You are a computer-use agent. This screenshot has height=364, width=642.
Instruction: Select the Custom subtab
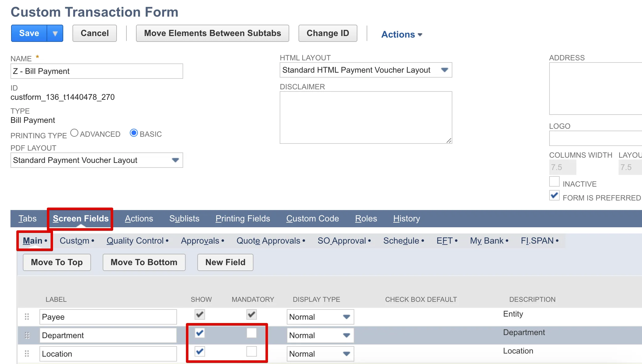pyautogui.click(x=77, y=241)
